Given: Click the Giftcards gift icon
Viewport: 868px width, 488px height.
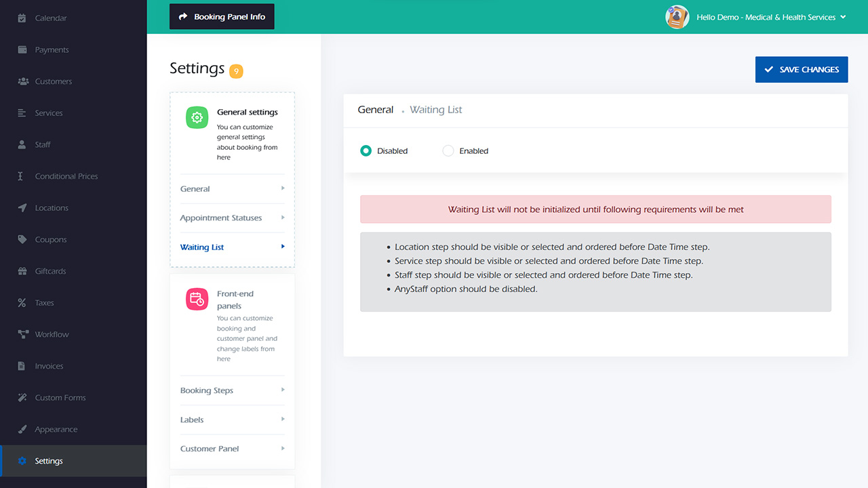Looking at the screenshot, I should (22, 271).
